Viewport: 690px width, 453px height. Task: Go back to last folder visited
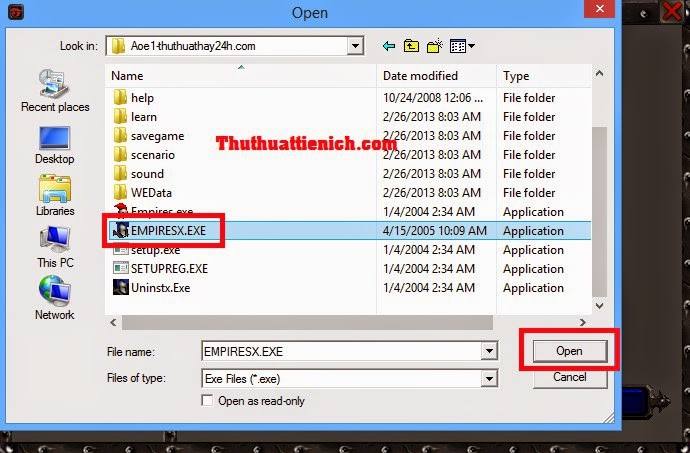tap(389, 46)
